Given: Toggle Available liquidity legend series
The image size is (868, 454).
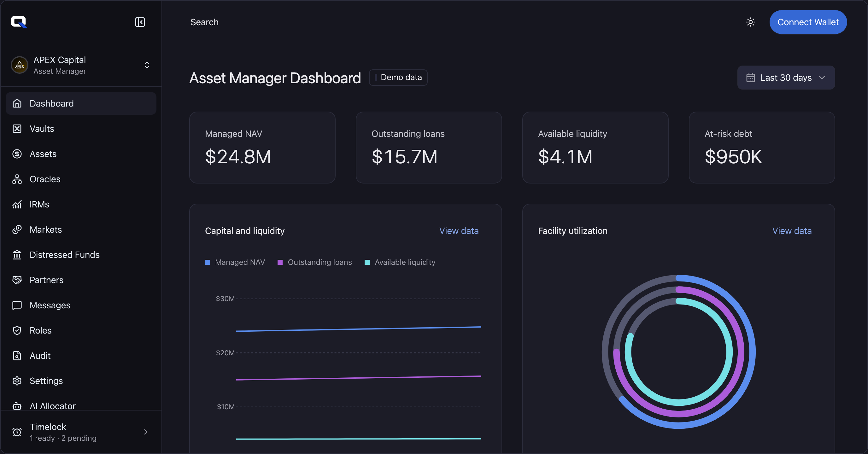Looking at the screenshot, I should [x=400, y=262].
